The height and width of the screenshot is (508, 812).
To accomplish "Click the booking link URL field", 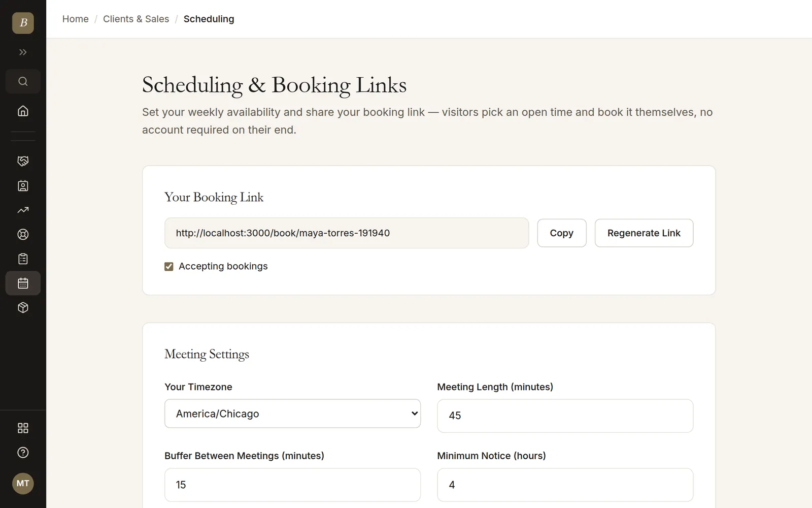I will [347, 233].
